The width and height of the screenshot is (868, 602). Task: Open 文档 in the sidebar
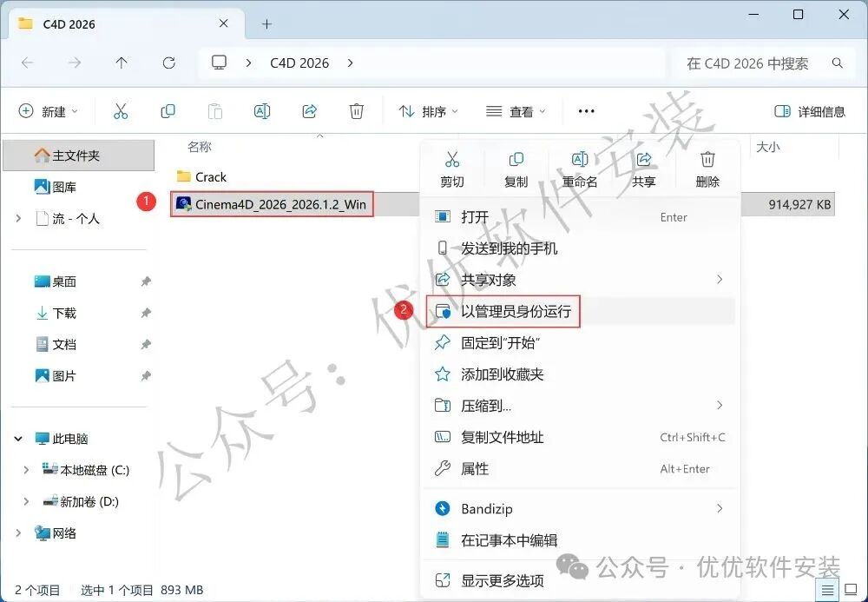point(56,345)
